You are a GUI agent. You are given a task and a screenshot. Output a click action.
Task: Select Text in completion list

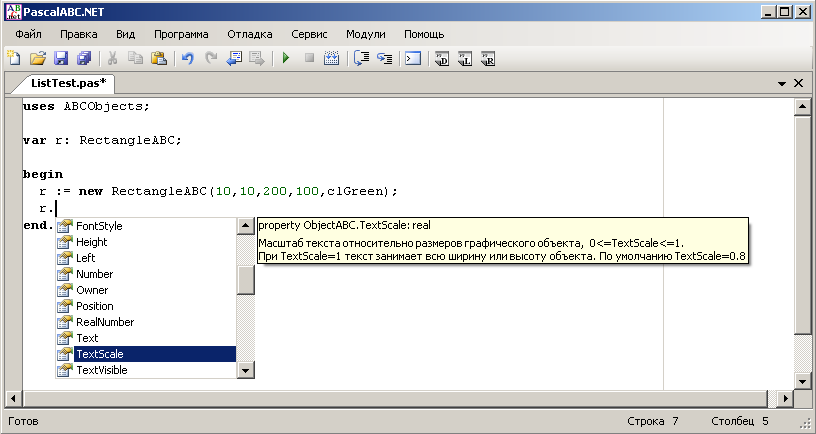[x=146, y=338]
